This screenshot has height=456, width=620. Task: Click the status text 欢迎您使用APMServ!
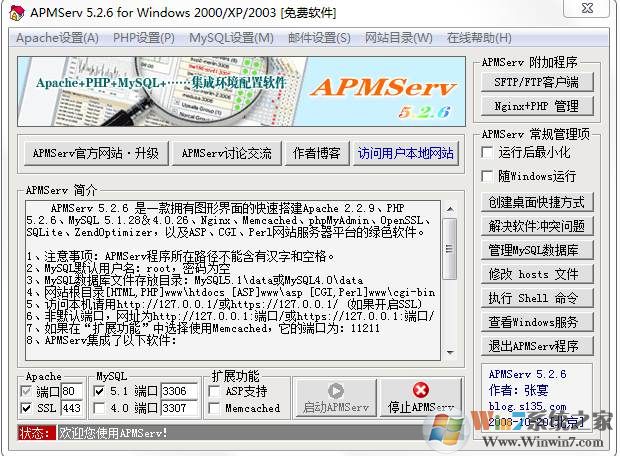click(x=113, y=433)
